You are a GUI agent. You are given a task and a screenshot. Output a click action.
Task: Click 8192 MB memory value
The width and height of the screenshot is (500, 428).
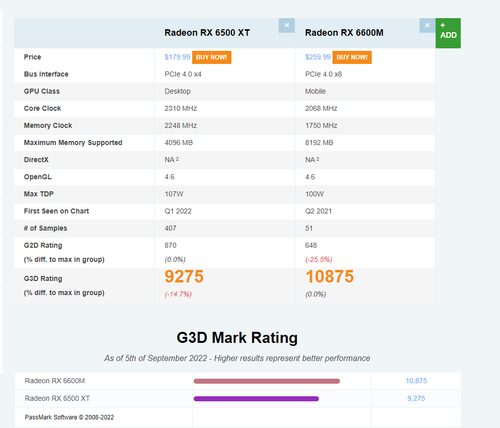pyautogui.click(x=319, y=143)
